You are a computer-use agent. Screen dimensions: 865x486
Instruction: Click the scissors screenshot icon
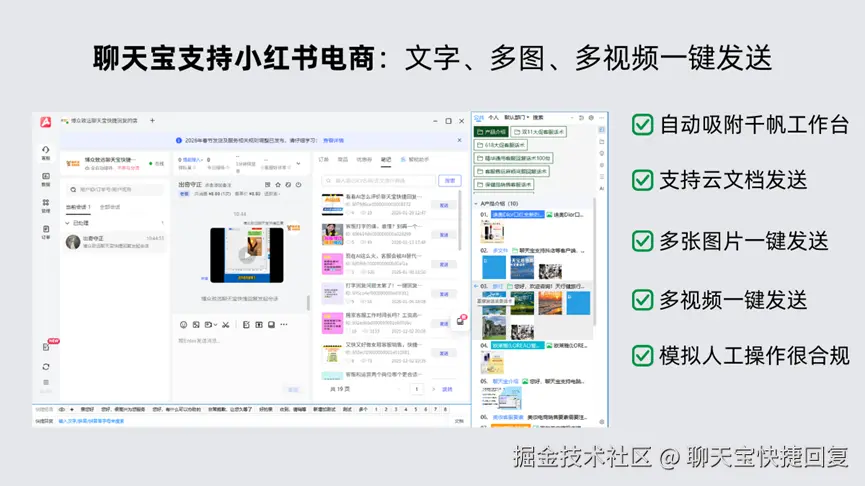pos(226,325)
